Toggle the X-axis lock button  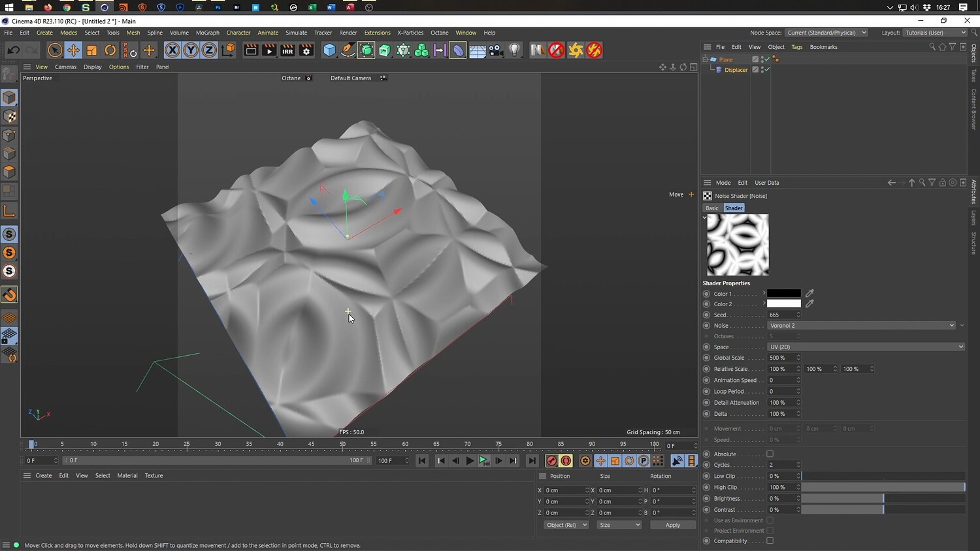[172, 50]
